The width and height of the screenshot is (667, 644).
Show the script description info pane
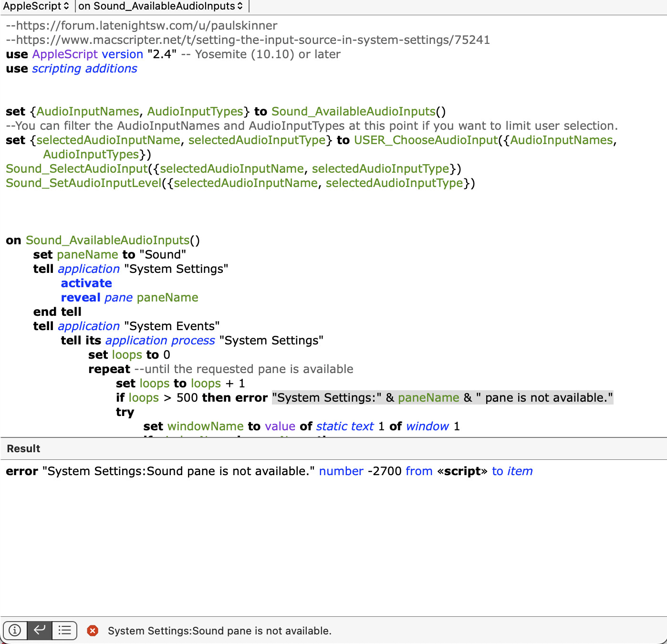15,630
